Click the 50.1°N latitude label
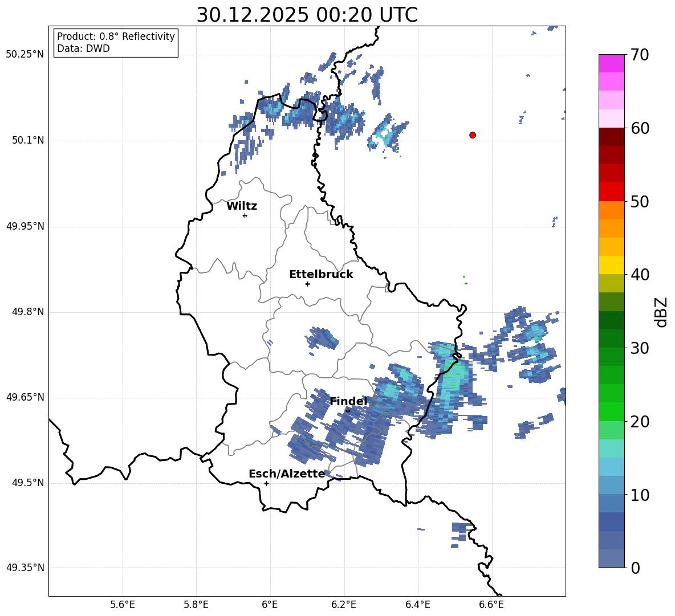 (x=28, y=141)
